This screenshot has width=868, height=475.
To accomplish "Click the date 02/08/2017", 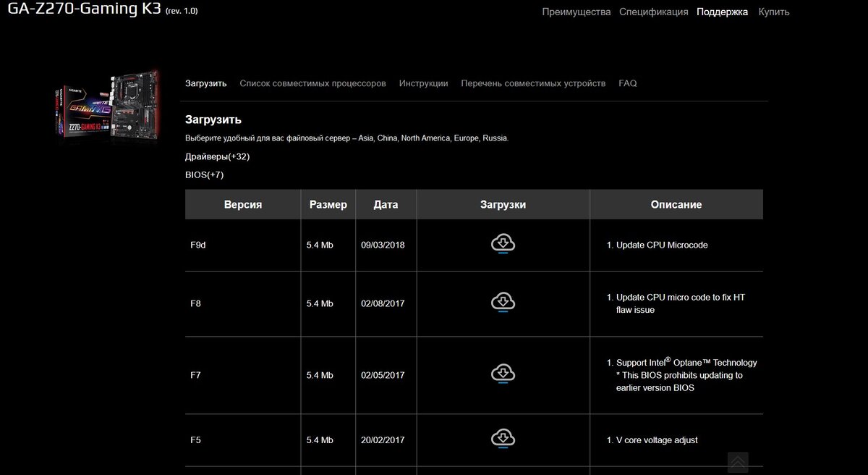I will coord(383,303).
